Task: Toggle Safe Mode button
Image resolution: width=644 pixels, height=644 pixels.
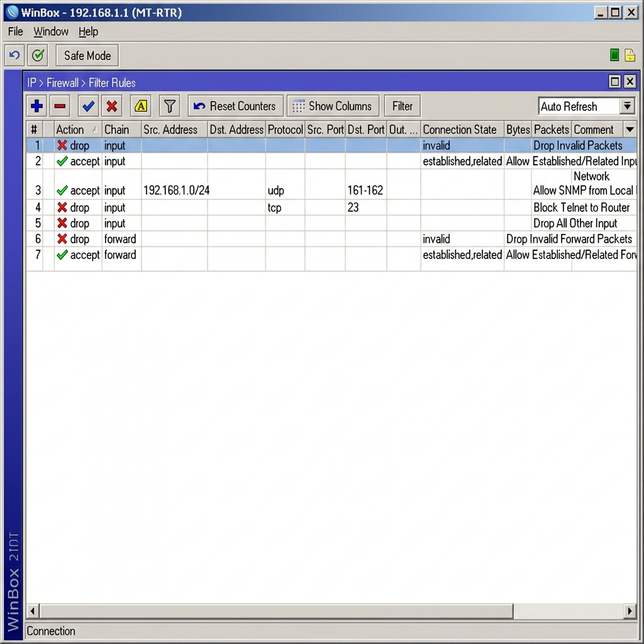Action: coord(87,55)
